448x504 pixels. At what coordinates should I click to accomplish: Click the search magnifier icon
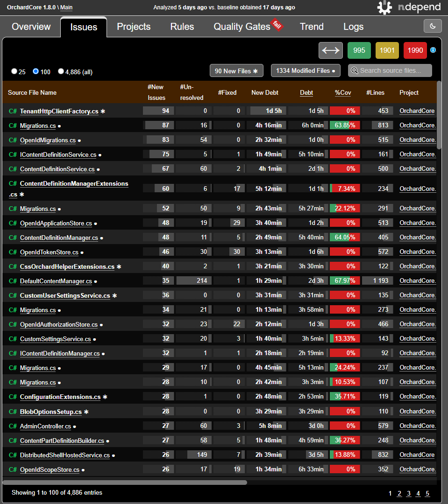355,70
